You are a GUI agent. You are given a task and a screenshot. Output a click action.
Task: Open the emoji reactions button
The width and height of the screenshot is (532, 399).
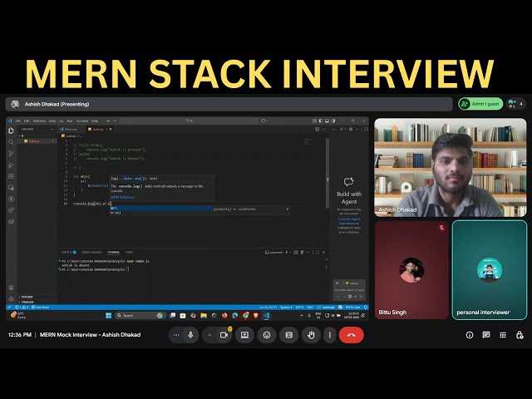click(x=267, y=335)
